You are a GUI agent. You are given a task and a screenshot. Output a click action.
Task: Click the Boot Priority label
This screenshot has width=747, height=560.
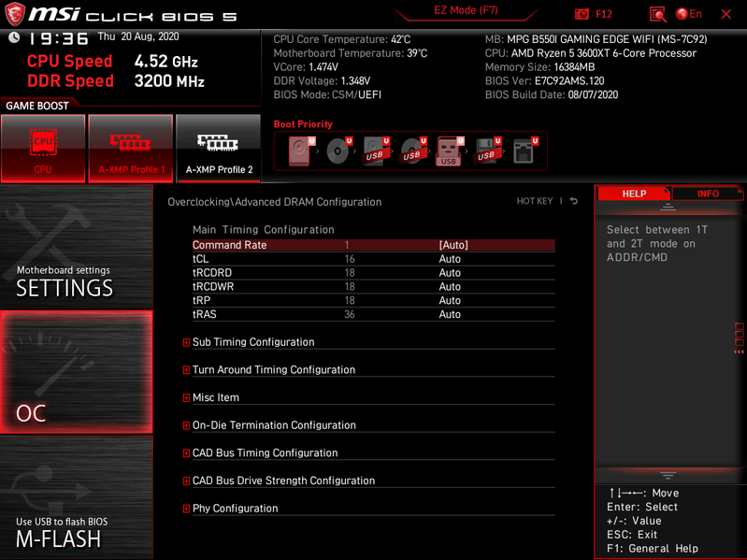coord(303,124)
